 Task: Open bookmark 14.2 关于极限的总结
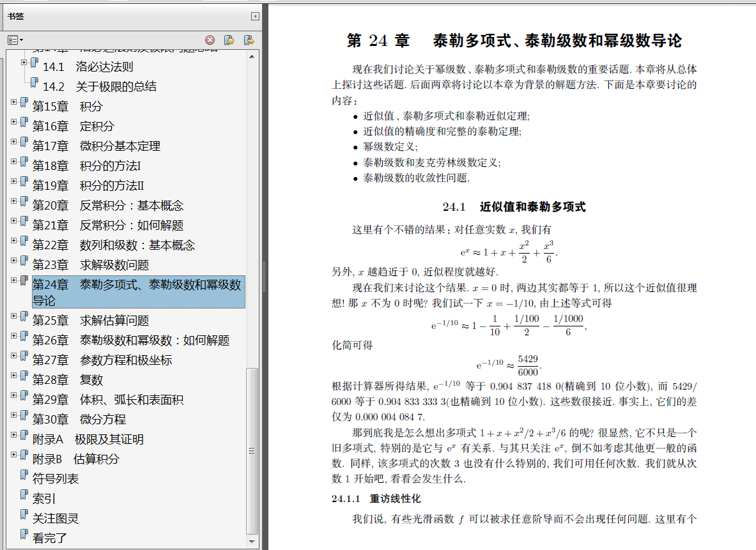(99, 87)
